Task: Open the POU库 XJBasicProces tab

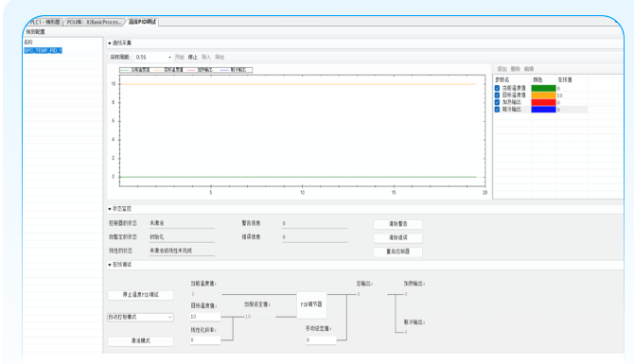Action: point(94,23)
